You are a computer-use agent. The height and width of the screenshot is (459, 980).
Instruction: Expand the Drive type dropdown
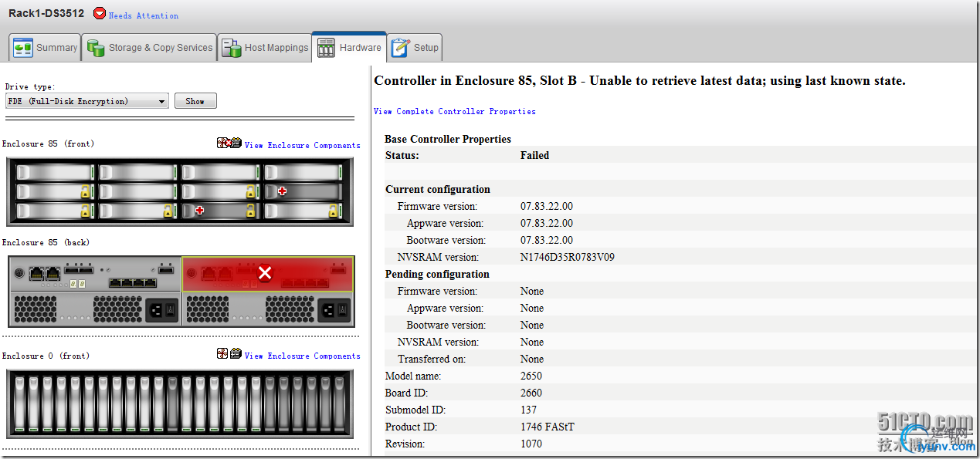tap(86, 101)
